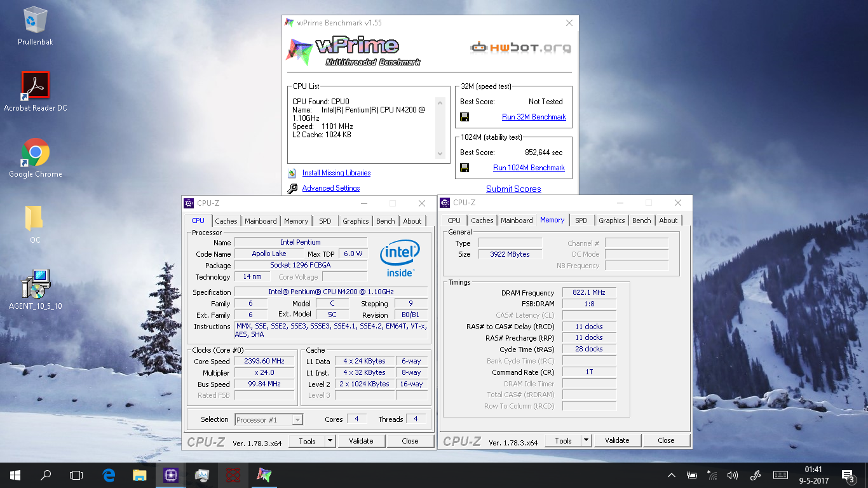
Task: Click the Install Missing Libraries icon
Action: (x=292, y=173)
